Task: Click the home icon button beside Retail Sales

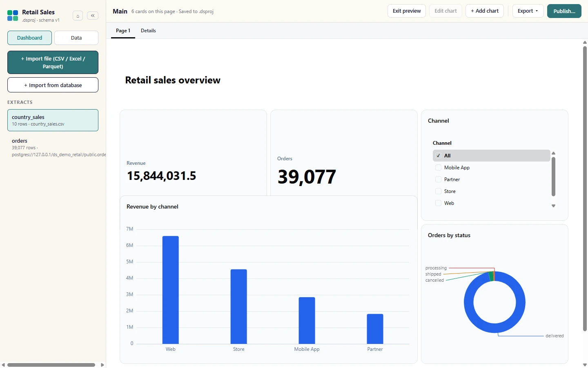Action: point(78,16)
